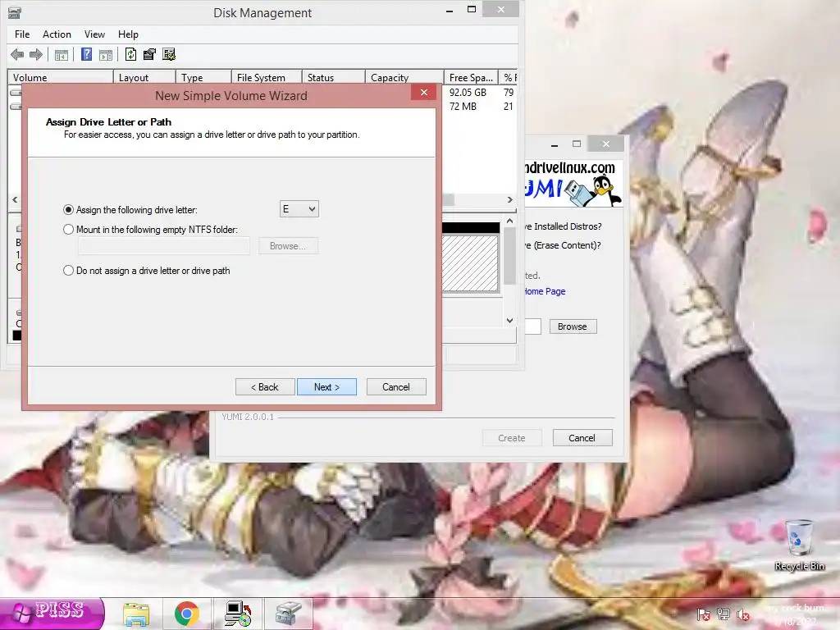Image resolution: width=840 pixels, height=630 pixels.
Task: Toggle the console tree pane toolbar icon
Action: tap(62, 55)
